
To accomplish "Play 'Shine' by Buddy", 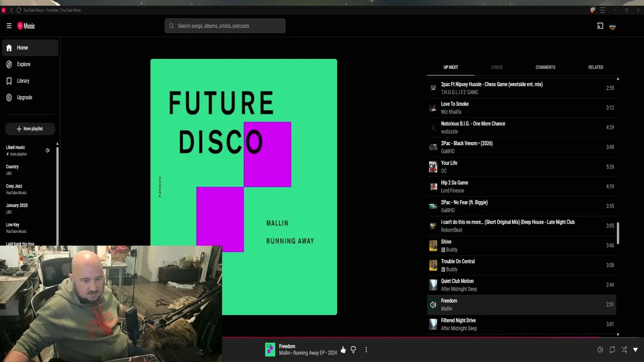I will 521,245.
